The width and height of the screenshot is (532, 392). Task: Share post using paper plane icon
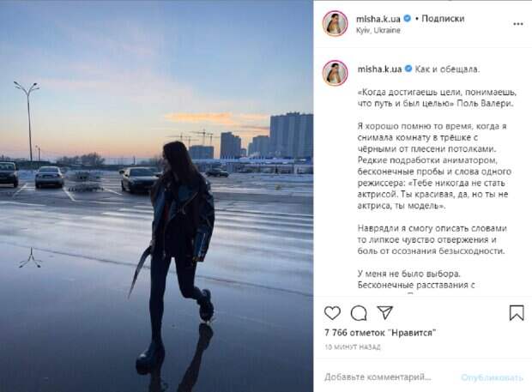[x=385, y=312]
